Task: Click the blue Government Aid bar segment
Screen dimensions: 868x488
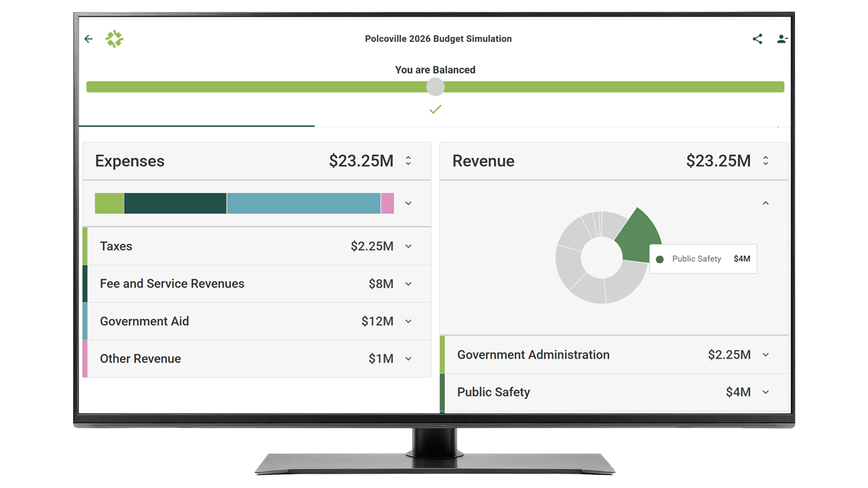Action: [304, 203]
